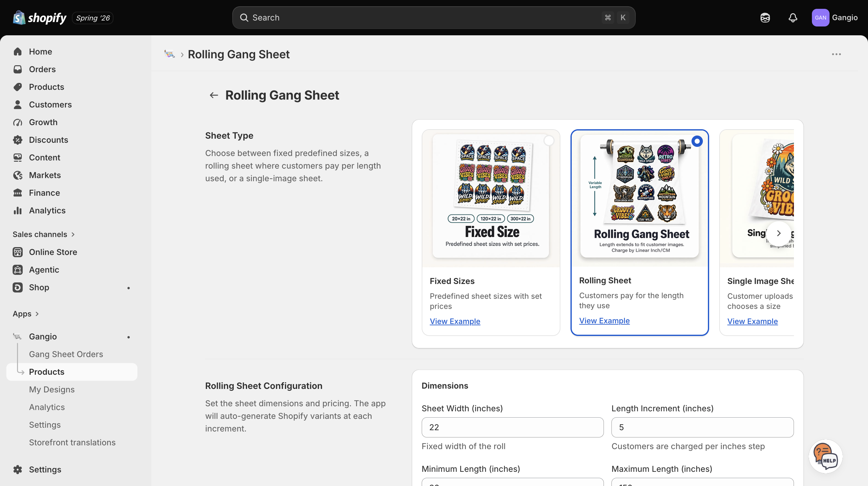Open Sidekick assistant icon in top bar

765,18
